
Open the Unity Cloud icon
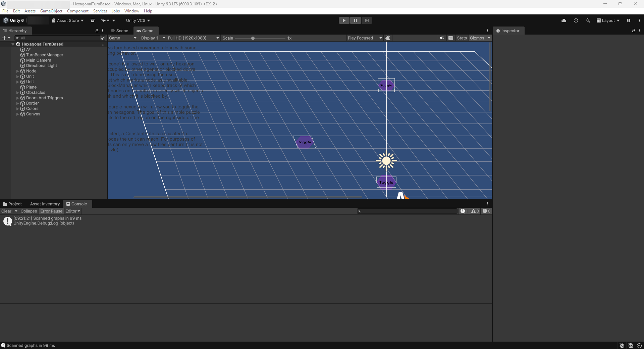point(564,20)
